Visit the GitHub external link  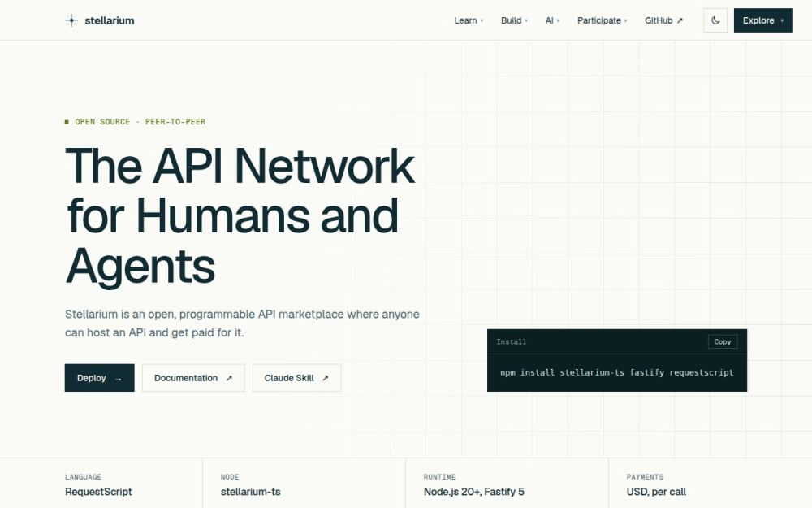664,20
